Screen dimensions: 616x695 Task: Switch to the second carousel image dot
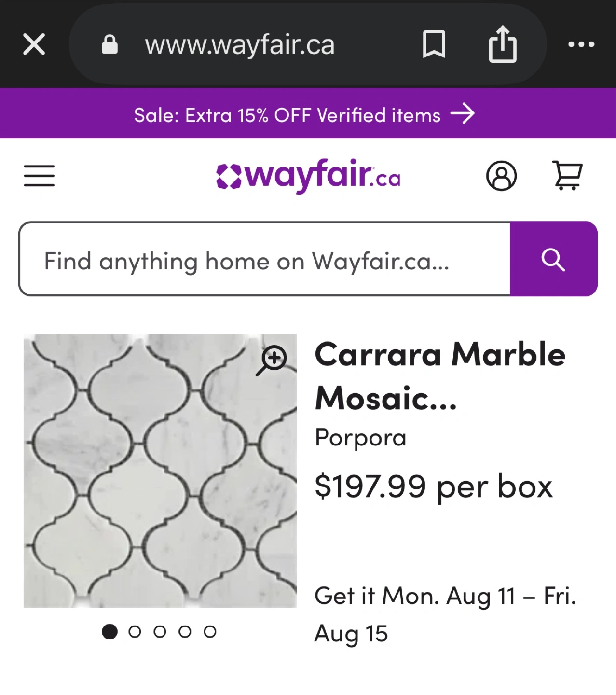point(135,631)
